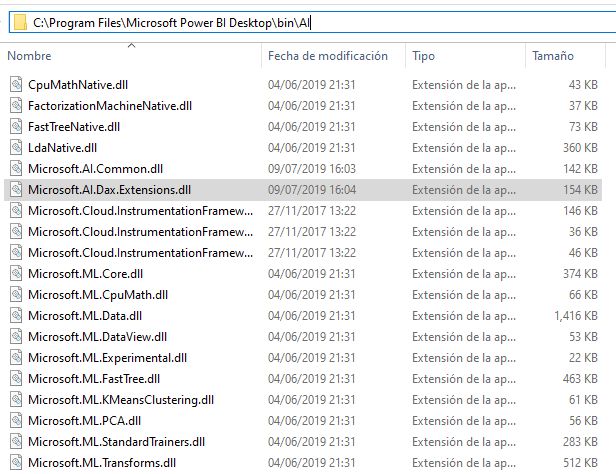The image size is (616, 474).
Task: Click the Microsoft.ML.Experimental.dll file icon
Action: pos(16,358)
